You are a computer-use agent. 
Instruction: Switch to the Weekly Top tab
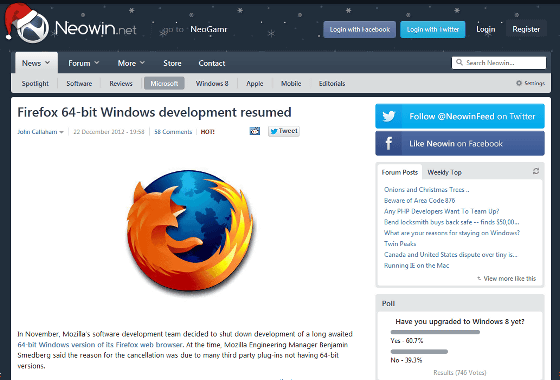tap(445, 172)
